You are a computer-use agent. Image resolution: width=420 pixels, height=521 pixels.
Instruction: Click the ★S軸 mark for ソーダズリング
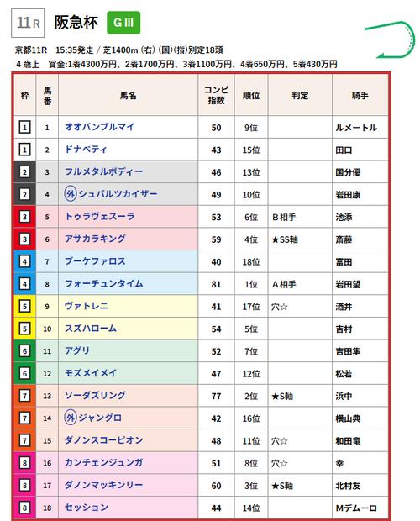tap(282, 396)
